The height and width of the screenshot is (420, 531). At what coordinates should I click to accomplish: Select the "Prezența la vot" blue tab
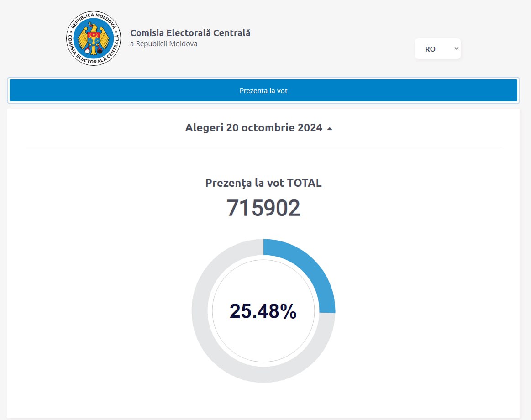tap(263, 90)
